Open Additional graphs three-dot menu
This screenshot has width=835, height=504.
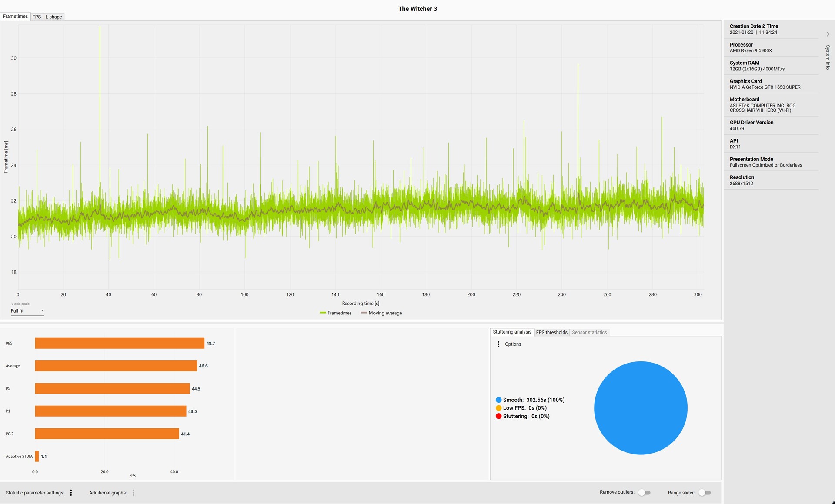tap(134, 493)
